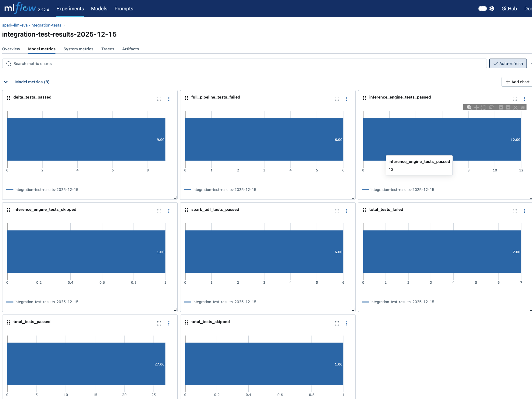
Task: Expand delta_tests_passed chart to fullscreen
Action: click(159, 99)
